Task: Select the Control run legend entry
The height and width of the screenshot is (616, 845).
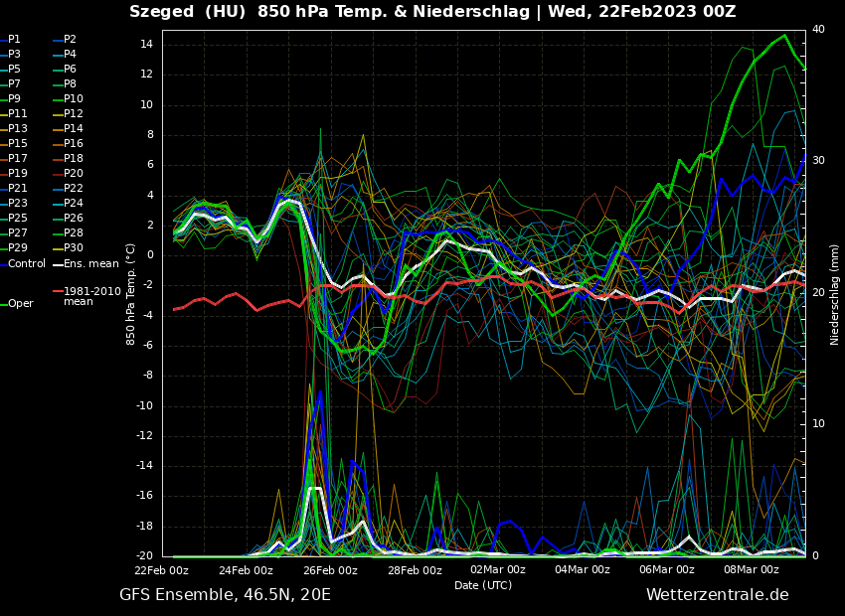Action: 27,263
